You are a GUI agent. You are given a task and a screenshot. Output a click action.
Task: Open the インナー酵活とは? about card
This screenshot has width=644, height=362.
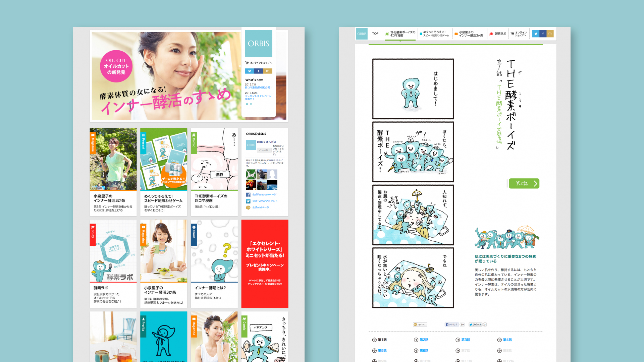tap(214, 264)
